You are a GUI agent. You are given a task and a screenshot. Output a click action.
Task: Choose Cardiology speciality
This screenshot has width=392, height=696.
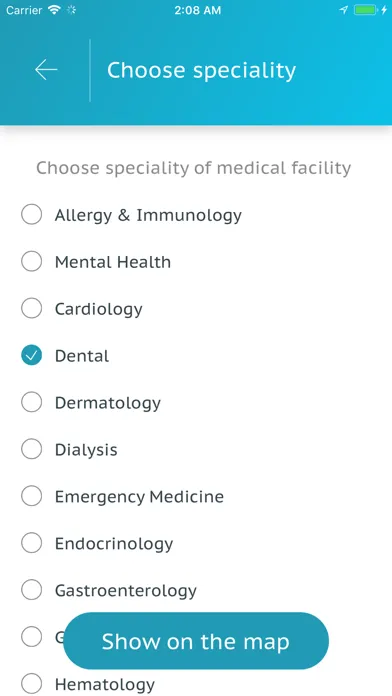tap(32, 308)
